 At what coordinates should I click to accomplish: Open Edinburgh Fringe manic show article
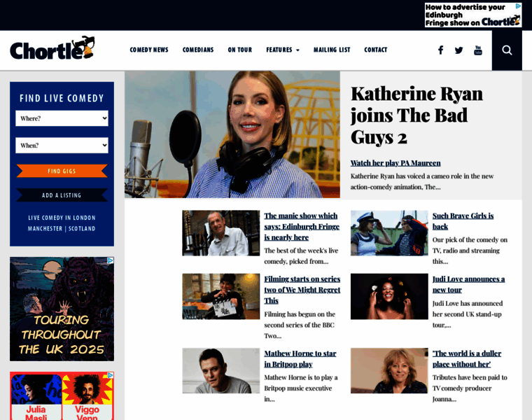point(302,227)
